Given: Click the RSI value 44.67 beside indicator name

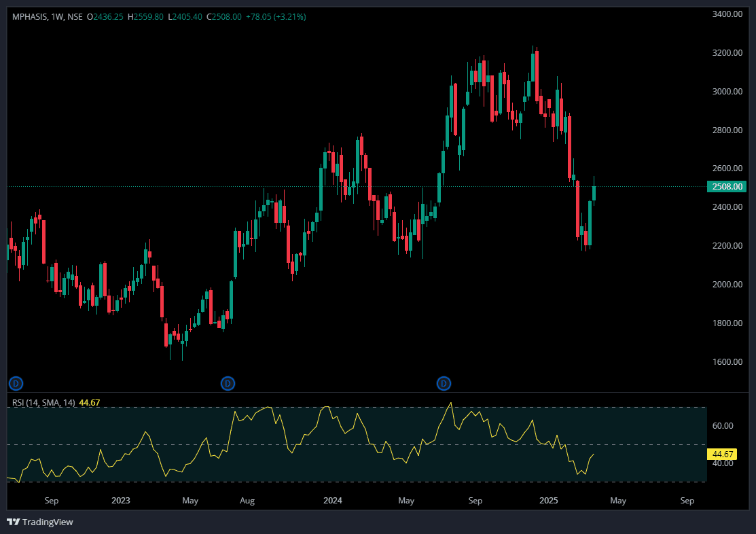Looking at the screenshot, I should click(90, 403).
